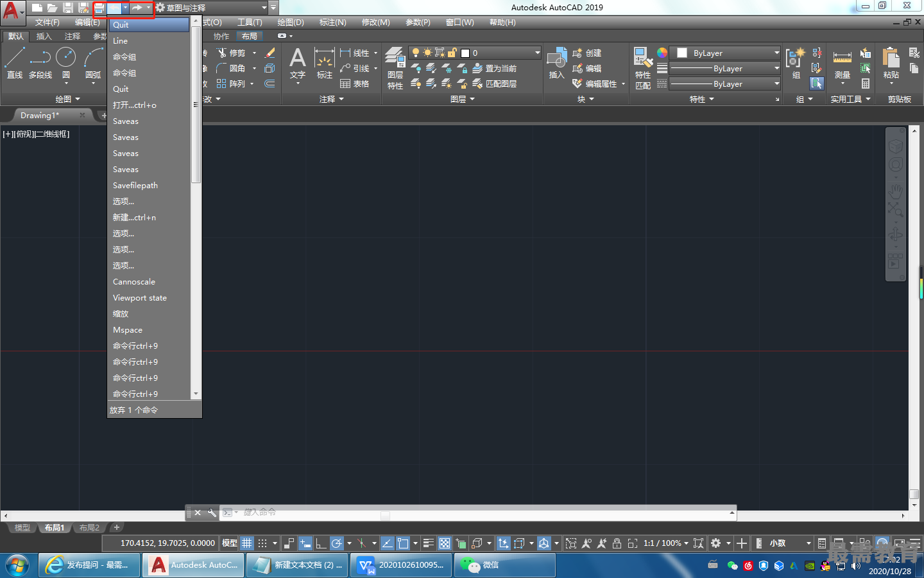Click the Paste (粘贴) icon
924x578 pixels.
[891, 64]
